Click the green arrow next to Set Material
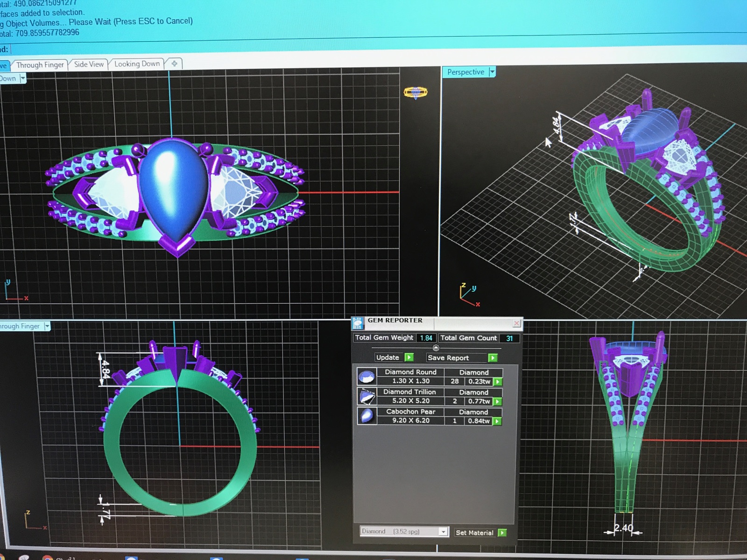Screen dimensions: 747x560 pos(502,532)
